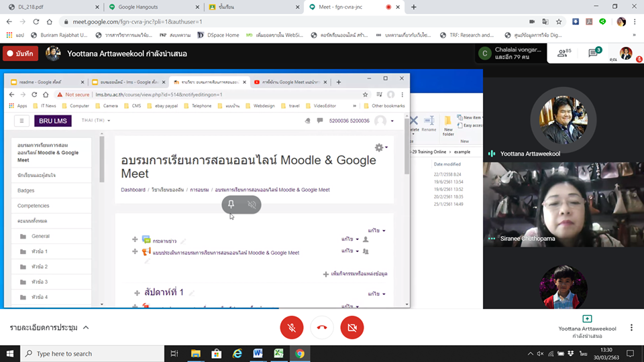Reload the Meet page
This screenshot has height=362, width=644.
click(36, 21)
